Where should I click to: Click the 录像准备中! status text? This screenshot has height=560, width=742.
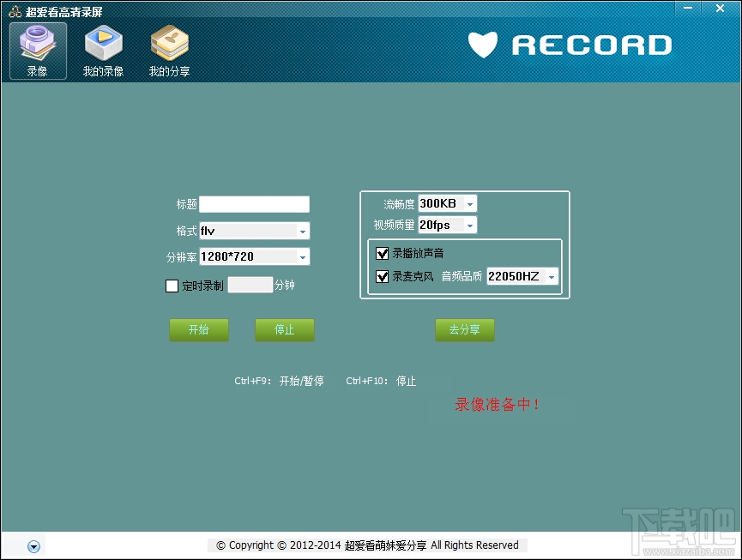tap(497, 405)
